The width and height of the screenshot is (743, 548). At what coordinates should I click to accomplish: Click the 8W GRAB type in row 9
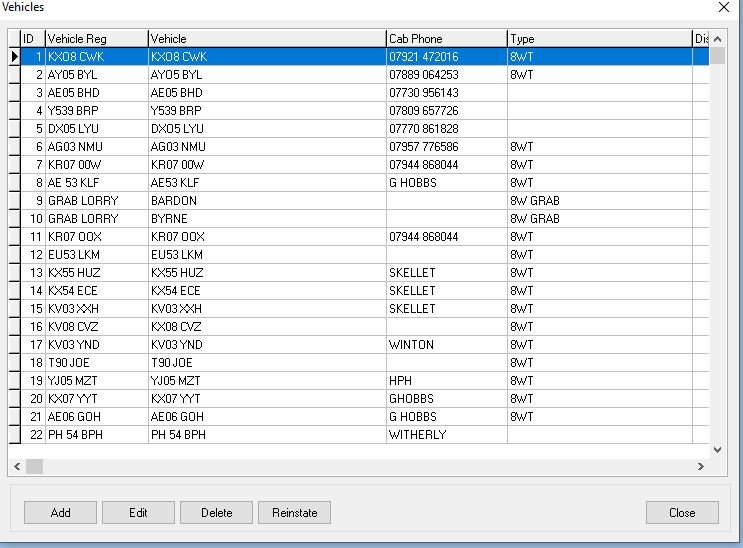click(x=600, y=201)
